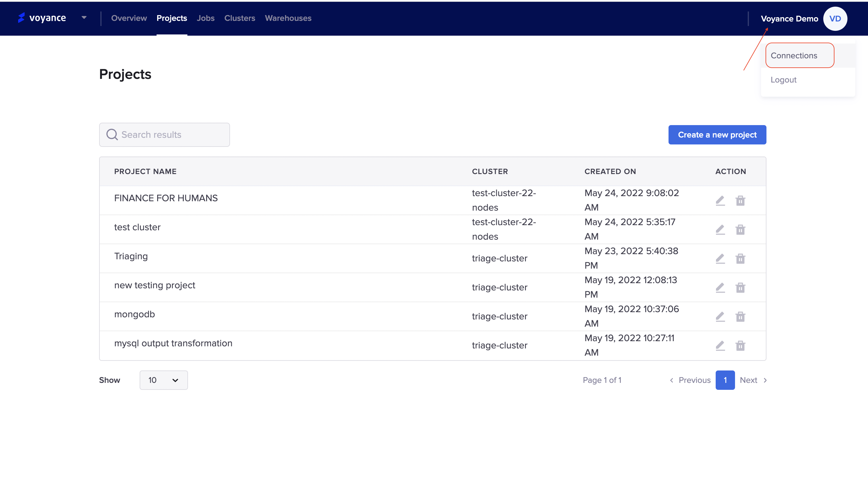Screen dimensions: 868x498
Task: Open the FINANCE FOR HUMANS project name
Action: click(166, 198)
